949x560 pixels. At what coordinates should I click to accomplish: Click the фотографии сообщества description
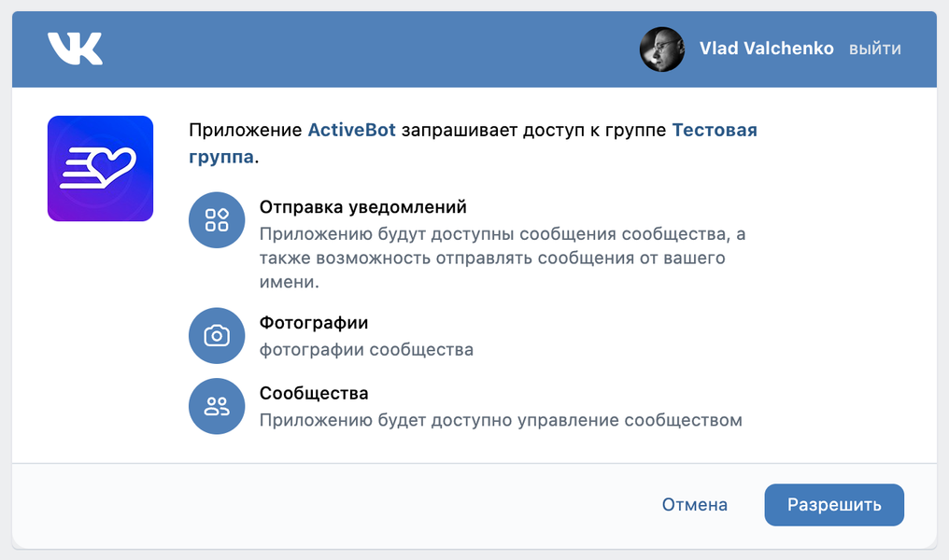366,350
